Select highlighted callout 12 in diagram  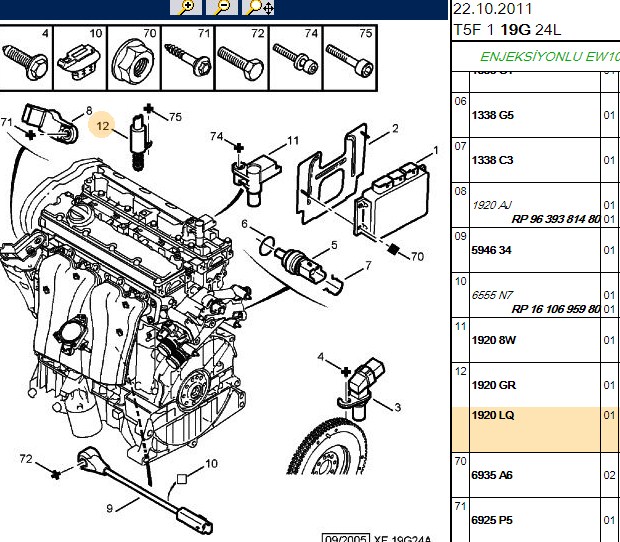pos(102,126)
